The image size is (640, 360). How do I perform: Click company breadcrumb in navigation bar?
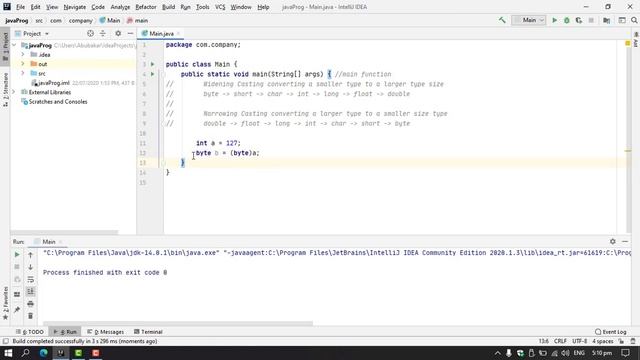click(80, 20)
